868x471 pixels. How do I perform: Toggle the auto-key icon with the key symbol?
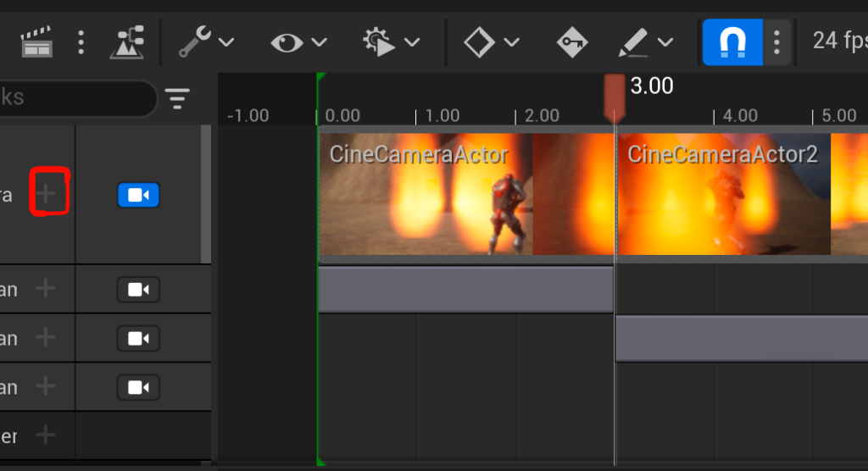(572, 42)
